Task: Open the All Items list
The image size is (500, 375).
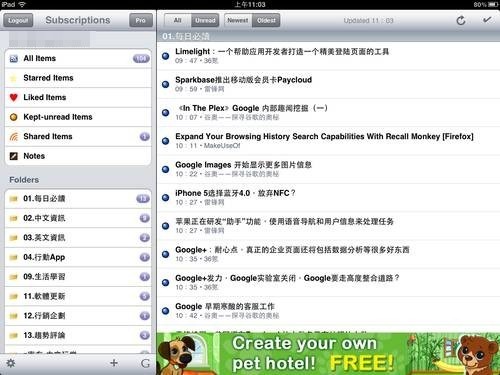Action: click(x=78, y=59)
